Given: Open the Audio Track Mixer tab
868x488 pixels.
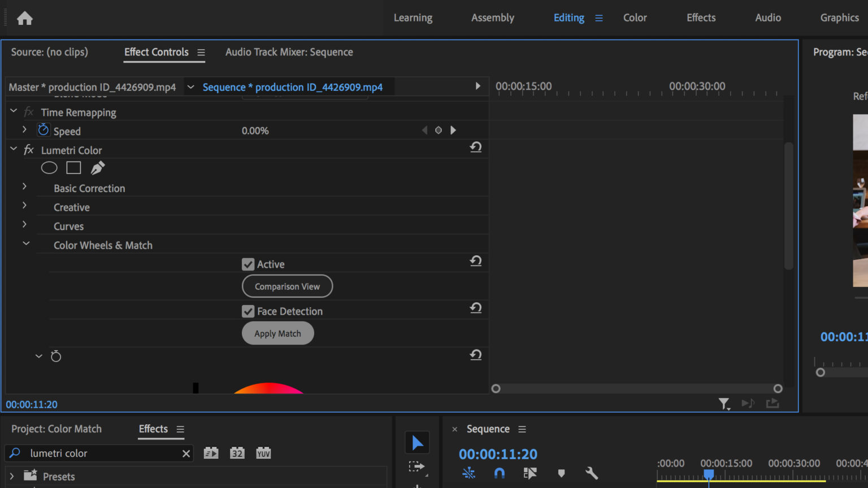Looking at the screenshot, I should tap(289, 52).
